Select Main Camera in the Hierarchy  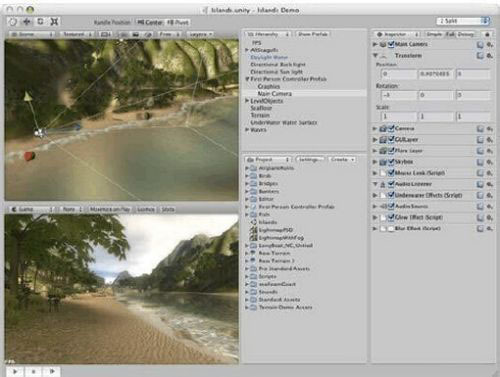click(275, 94)
